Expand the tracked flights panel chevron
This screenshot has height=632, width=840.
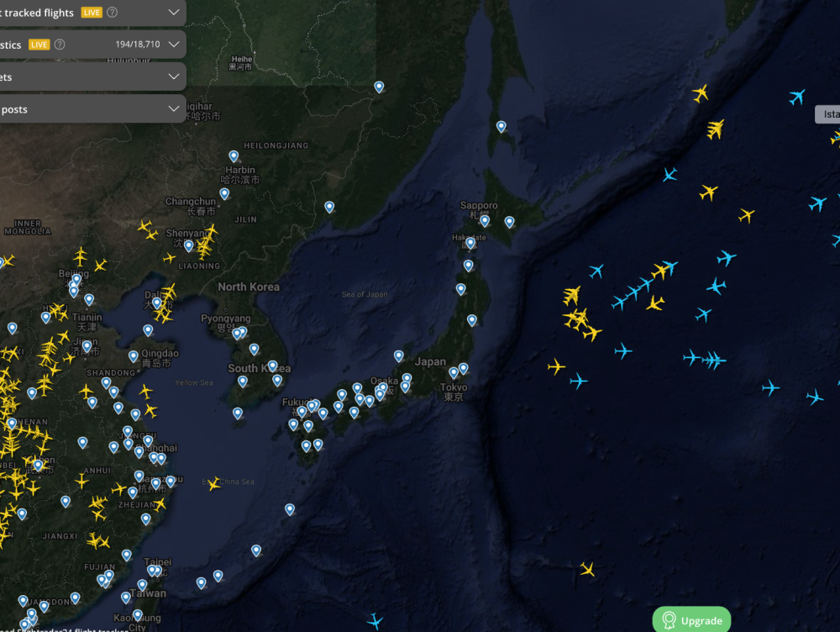(x=174, y=12)
